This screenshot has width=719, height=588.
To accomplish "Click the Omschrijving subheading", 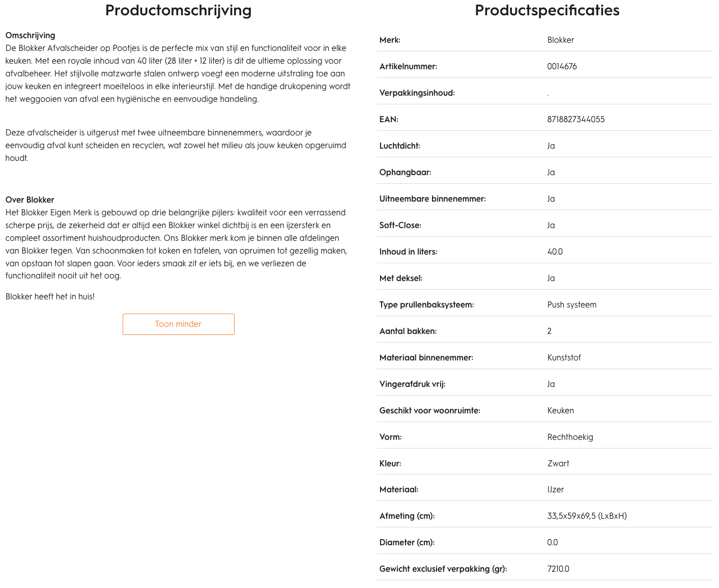I will [30, 36].
